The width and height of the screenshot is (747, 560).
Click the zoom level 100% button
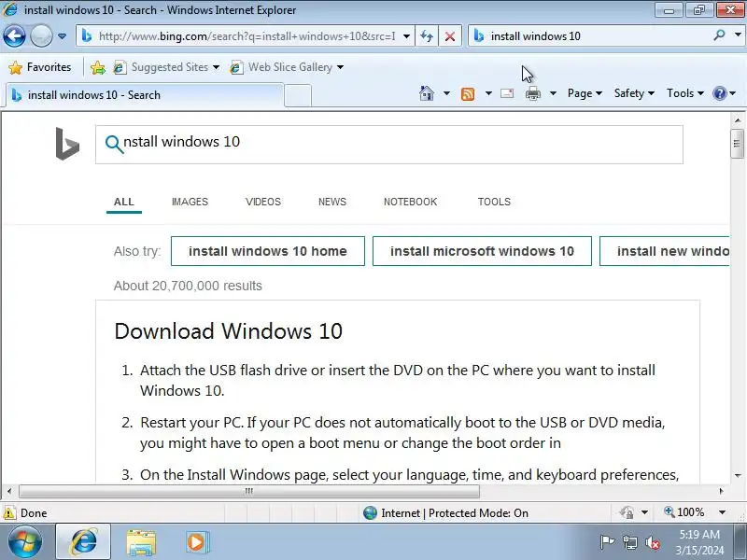pyautogui.click(x=684, y=512)
